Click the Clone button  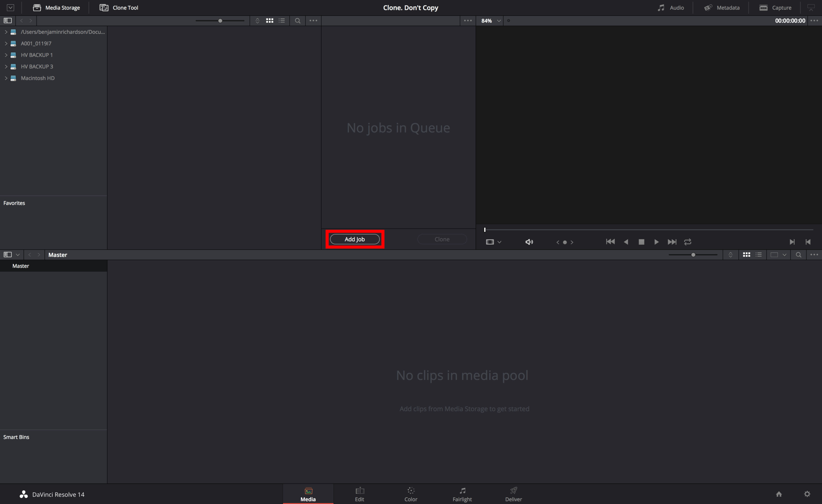(x=442, y=239)
